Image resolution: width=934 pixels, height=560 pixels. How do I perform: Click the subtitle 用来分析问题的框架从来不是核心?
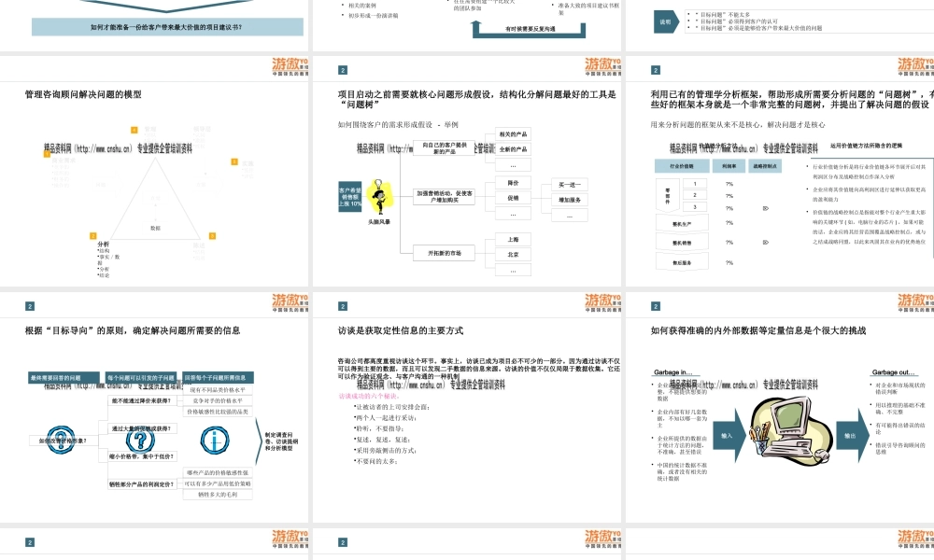tap(738, 124)
